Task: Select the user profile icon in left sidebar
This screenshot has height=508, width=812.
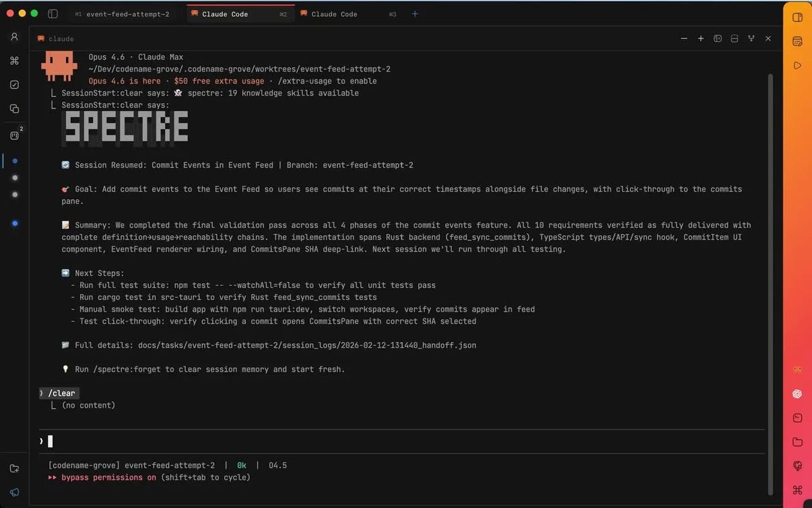Action: pyautogui.click(x=13, y=36)
